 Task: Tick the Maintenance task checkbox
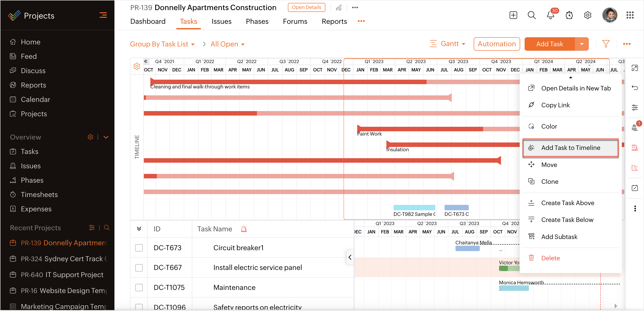click(139, 287)
